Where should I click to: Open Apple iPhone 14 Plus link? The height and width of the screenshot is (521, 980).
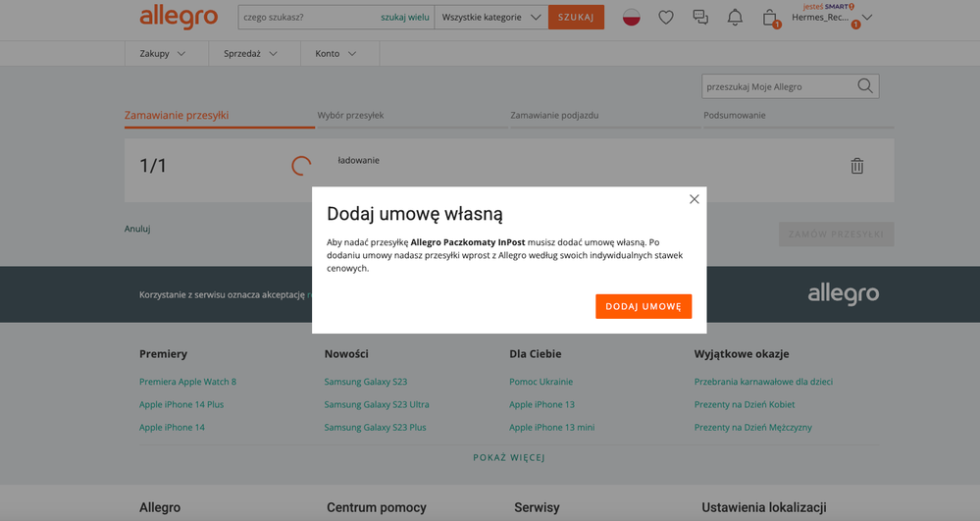[181, 404]
